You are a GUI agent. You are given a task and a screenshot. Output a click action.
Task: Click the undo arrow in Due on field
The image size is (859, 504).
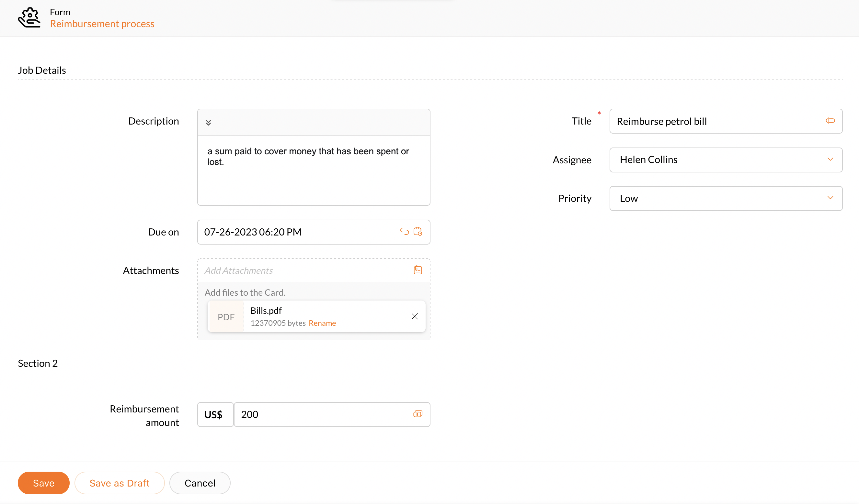(x=404, y=232)
